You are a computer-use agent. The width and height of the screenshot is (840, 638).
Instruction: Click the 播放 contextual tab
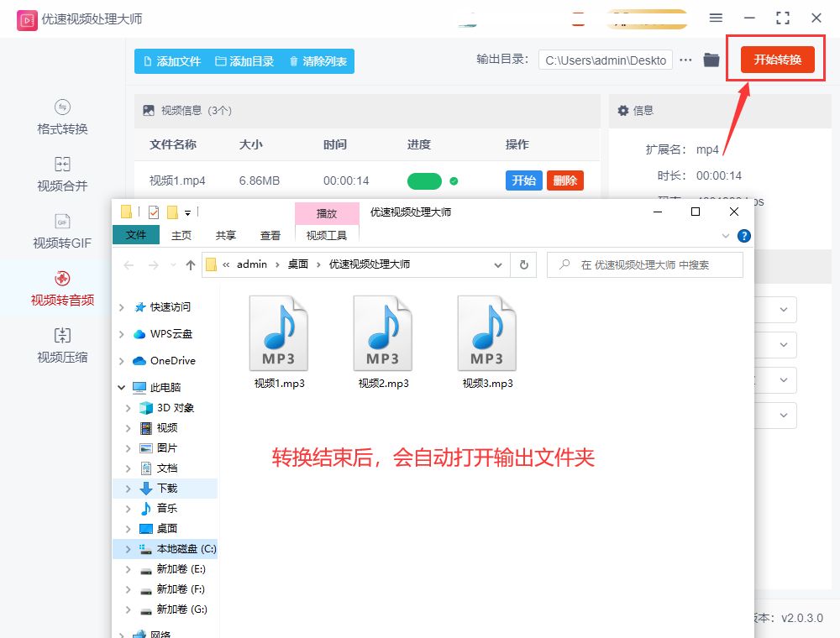coord(327,213)
